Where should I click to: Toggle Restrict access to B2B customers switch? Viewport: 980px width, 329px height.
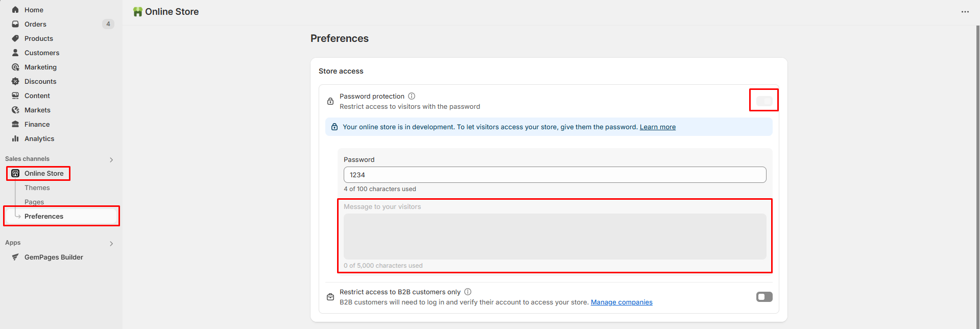coord(764,297)
